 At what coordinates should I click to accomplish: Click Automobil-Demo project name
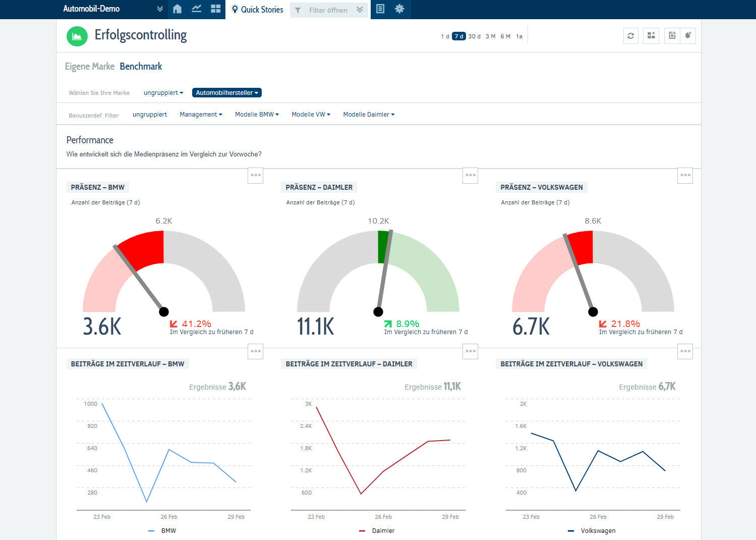[x=91, y=9]
